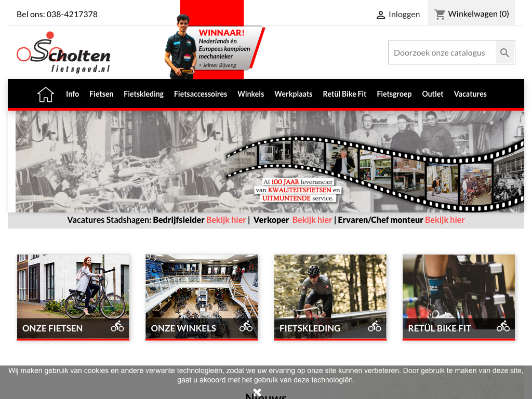
Task: Click the 100 jaar filmstrip banner image
Action: (x=270, y=162)
